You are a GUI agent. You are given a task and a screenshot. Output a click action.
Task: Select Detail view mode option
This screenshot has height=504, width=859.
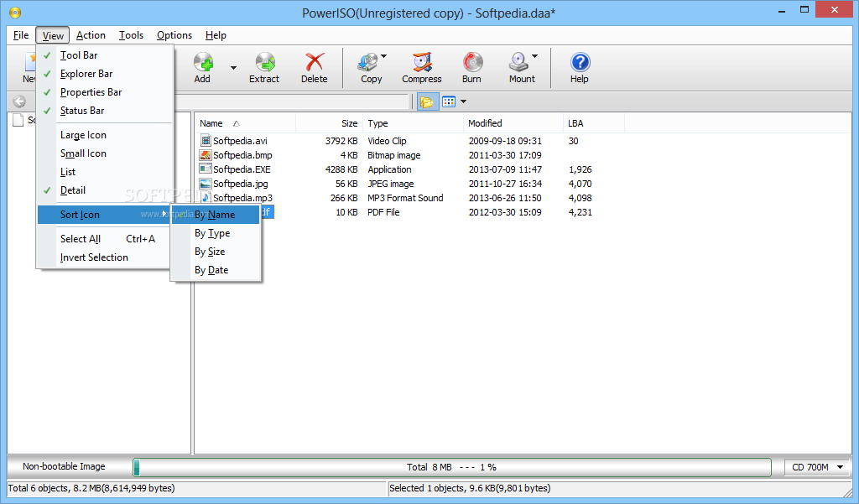104,190
